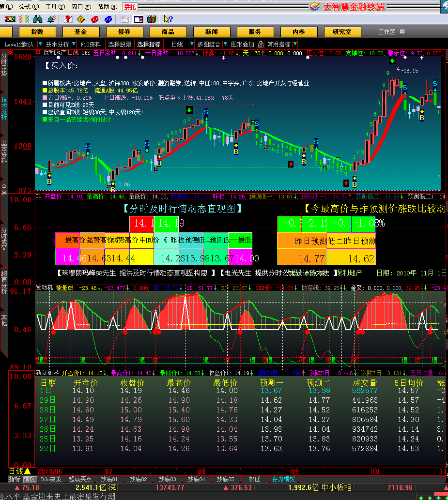
Task: Click 选择指标 in the toolbar
Action: (x=149, y=45)
